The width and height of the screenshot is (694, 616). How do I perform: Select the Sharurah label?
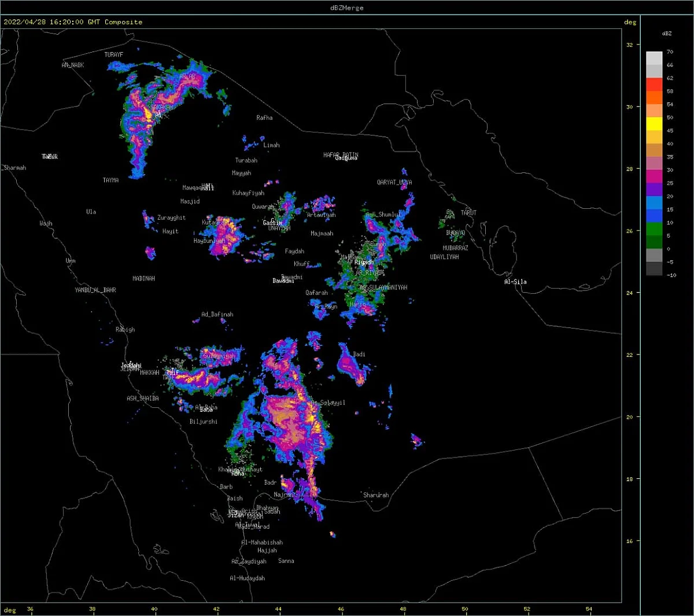[x=376, y=495]
